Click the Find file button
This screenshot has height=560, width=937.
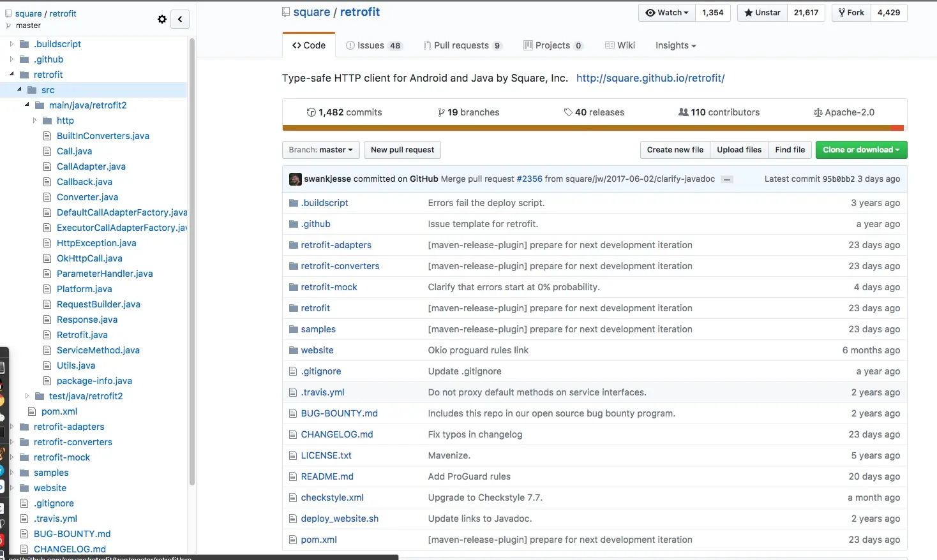[790, 150]
